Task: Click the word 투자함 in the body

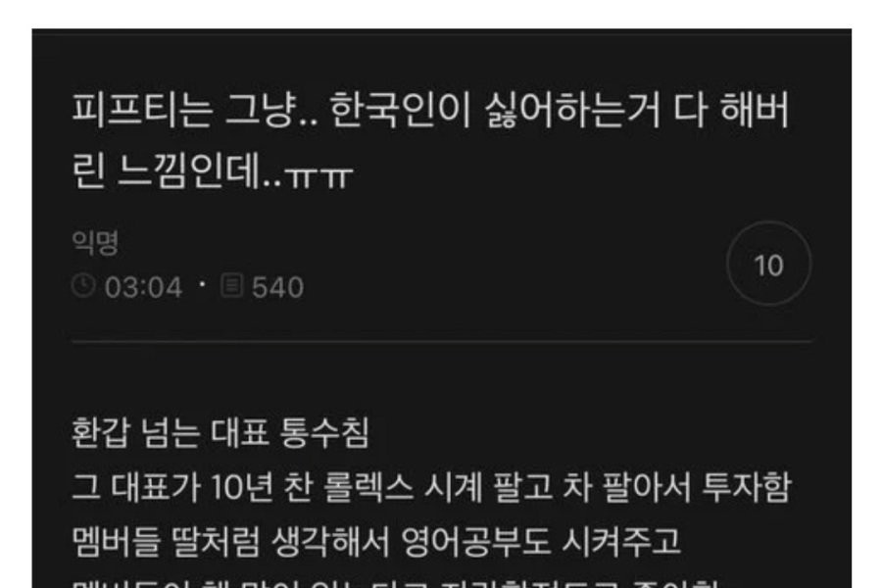Action: pos(747,487)
